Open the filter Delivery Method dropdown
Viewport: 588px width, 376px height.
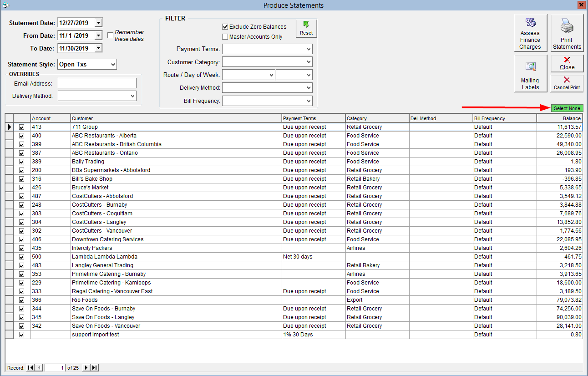[x=309, y=88]
